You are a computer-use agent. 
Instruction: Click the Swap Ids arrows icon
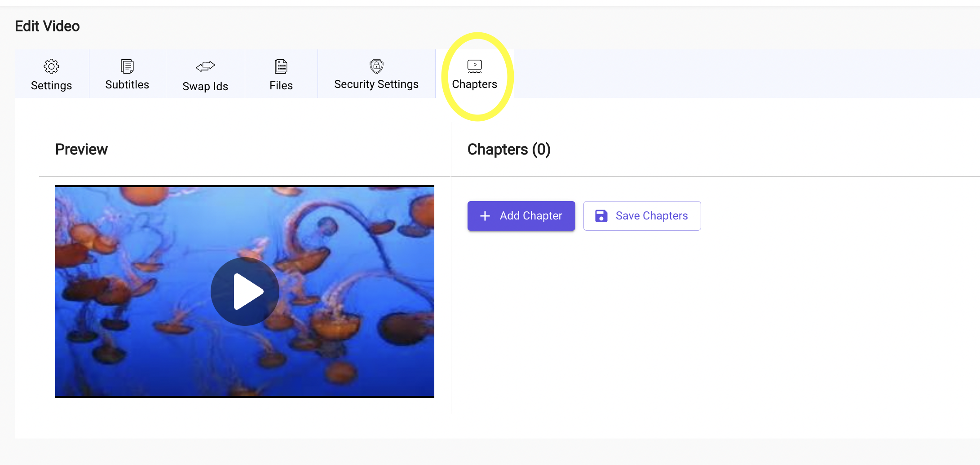point(205,66)
